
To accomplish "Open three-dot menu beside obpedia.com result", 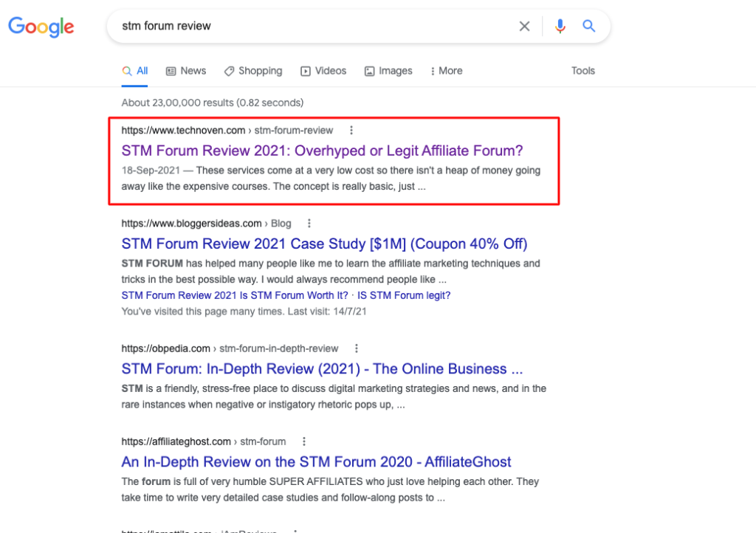I will [357, 348].
